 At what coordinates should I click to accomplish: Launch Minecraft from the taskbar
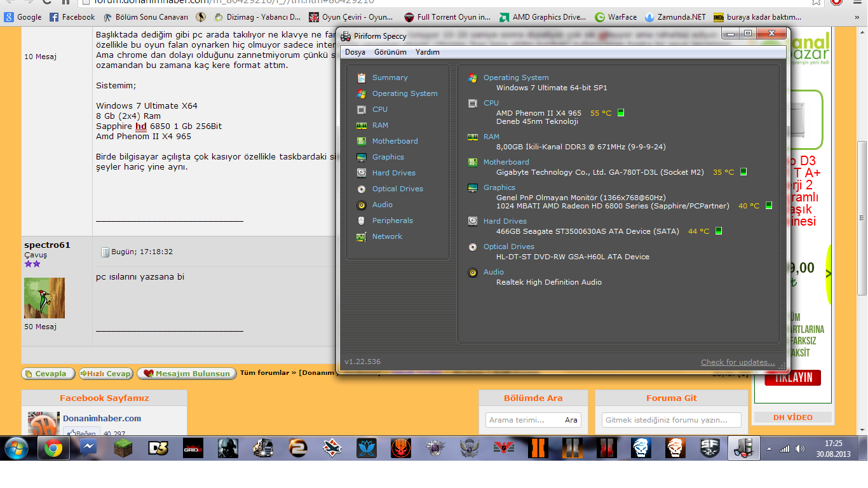123,449
